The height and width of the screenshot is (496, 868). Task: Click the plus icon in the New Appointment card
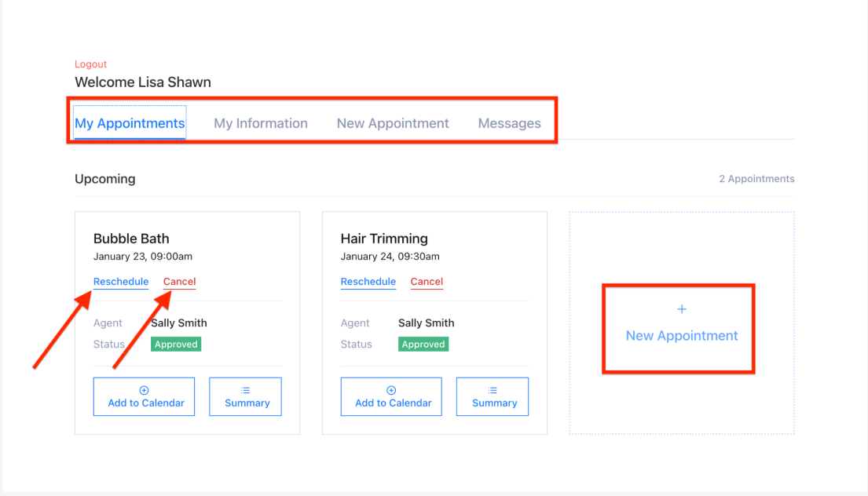[x=682, y=309]
